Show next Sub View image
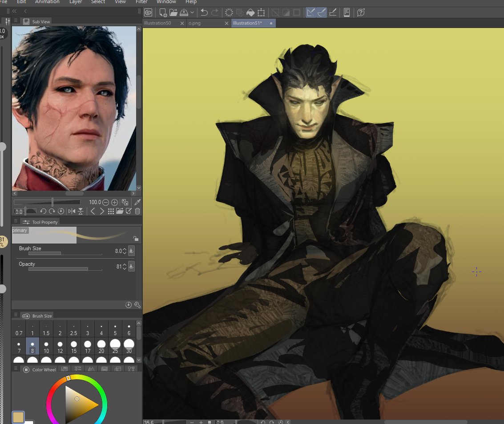Viewport: 504px width, 424px height. point(102,212)
